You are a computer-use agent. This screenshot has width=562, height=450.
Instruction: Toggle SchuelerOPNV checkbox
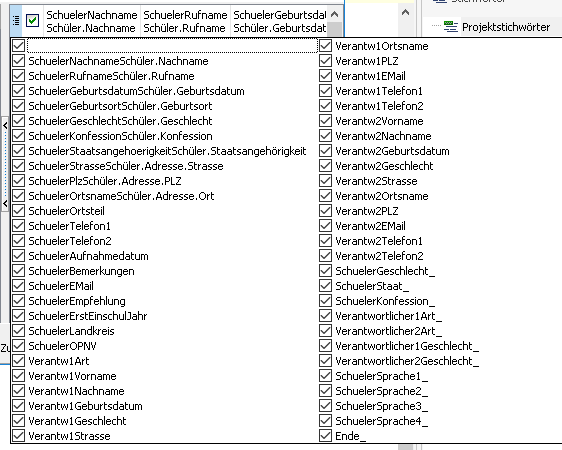(x=19, y=346)
